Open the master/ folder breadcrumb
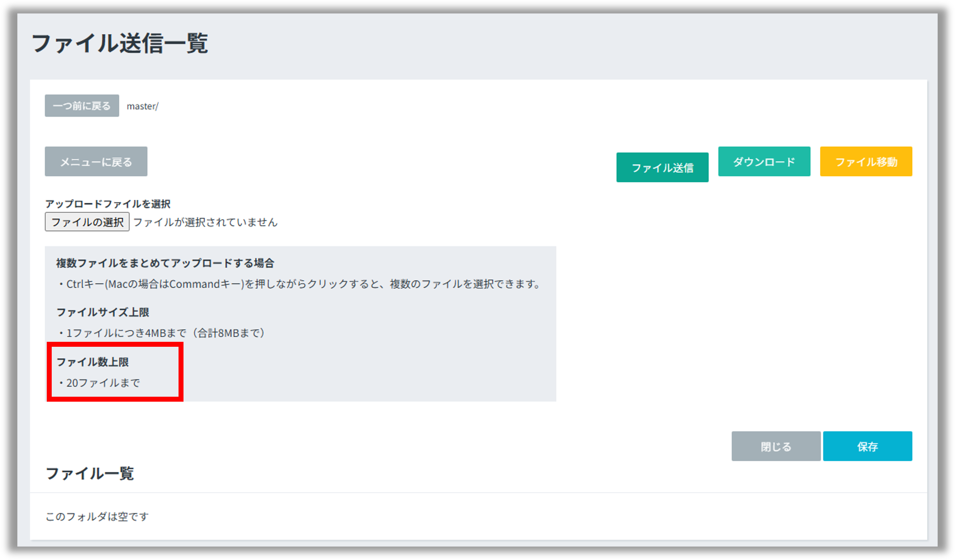Image resolution: width=955 pixels, height=560 pixels. tap(142, 106)
